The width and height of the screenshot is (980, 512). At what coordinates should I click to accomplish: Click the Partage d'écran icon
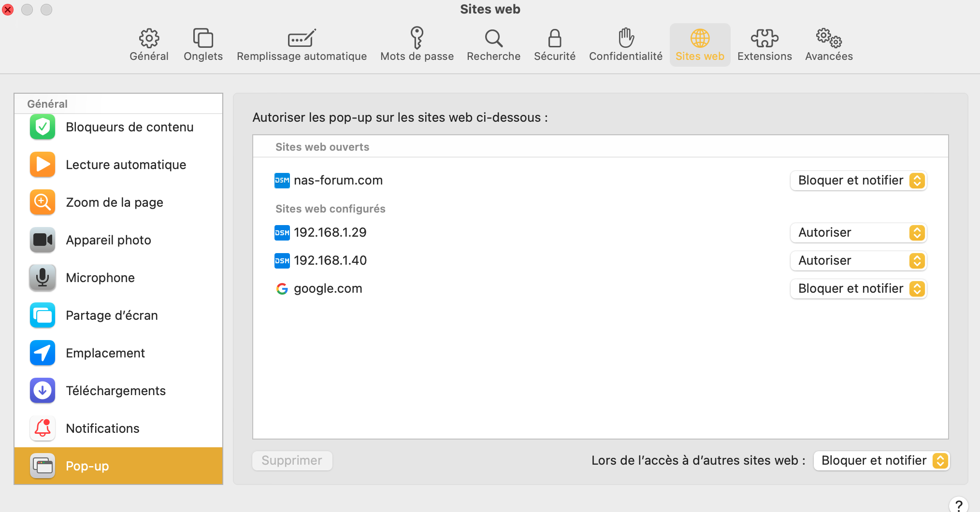coord(43,315)
